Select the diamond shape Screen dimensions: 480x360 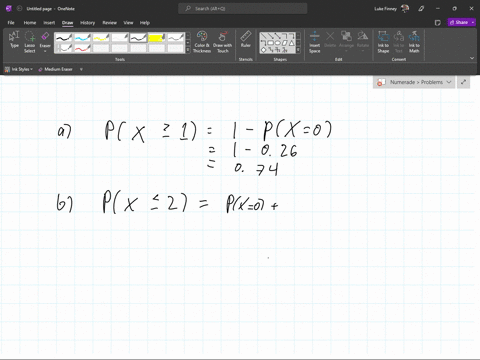(263, 50)
